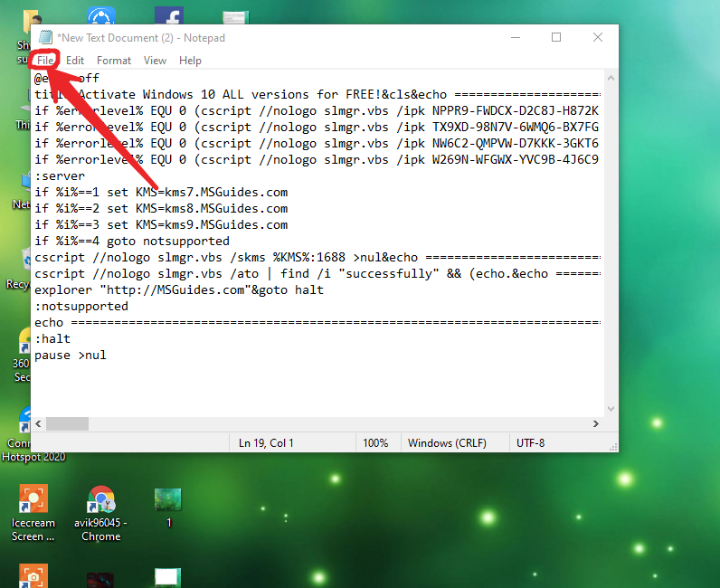Viewport: 720px width, 588px height.
Task: Click the Ln 19, Col 1 status entry
Action: tap(266, 443)
